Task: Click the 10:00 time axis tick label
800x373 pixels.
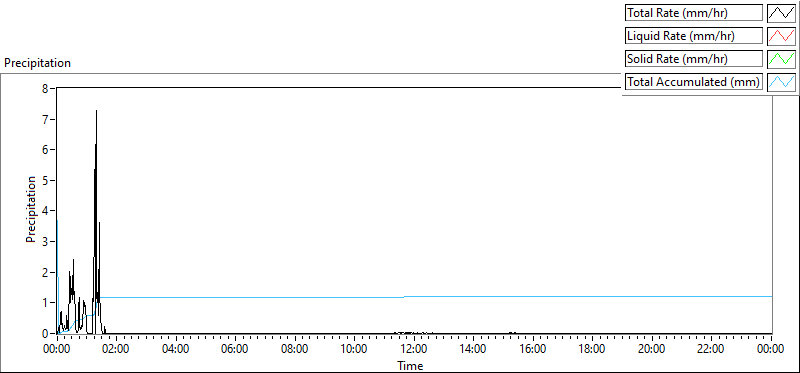Action: pyautogui.click(x=354, y=350)
